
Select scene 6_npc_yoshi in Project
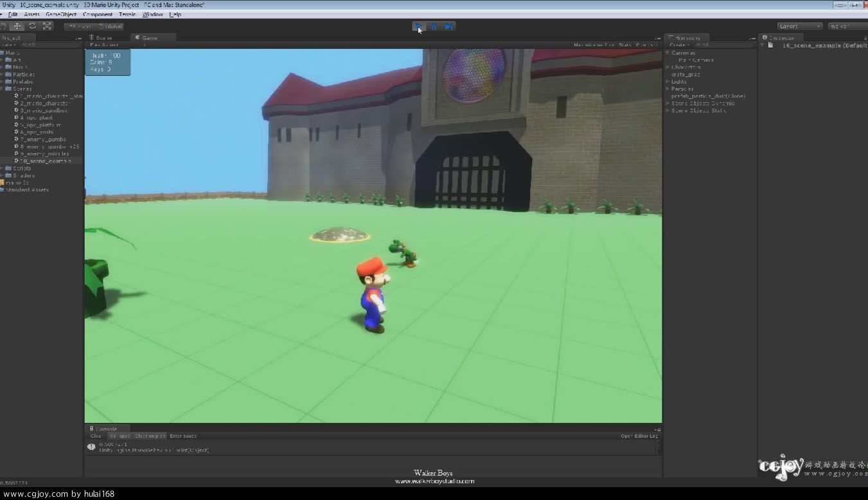pos(36,132)
